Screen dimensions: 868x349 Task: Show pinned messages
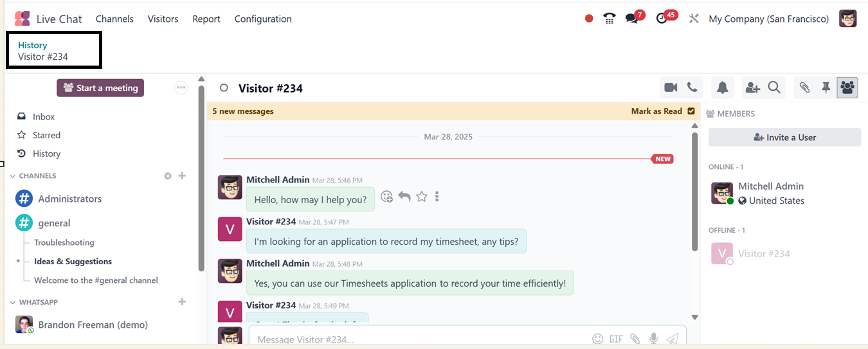(x=826, y=87)
